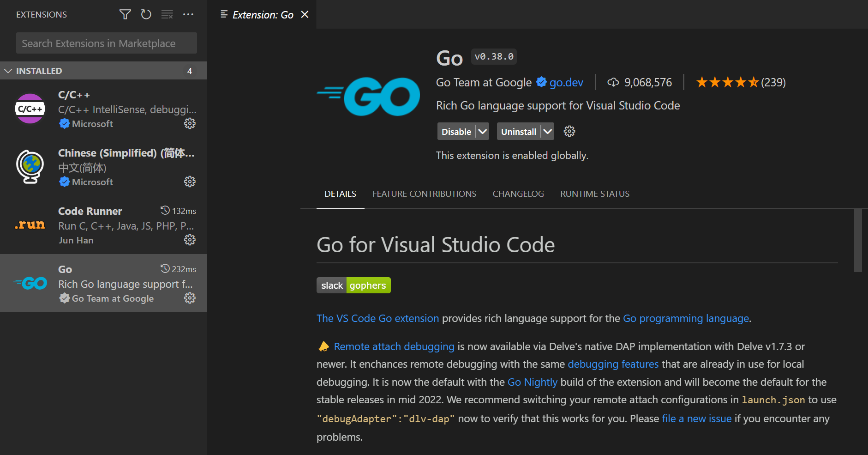Click the verified badge before Go Team at Google in list

pyautogui.click(x=64, y=298)
